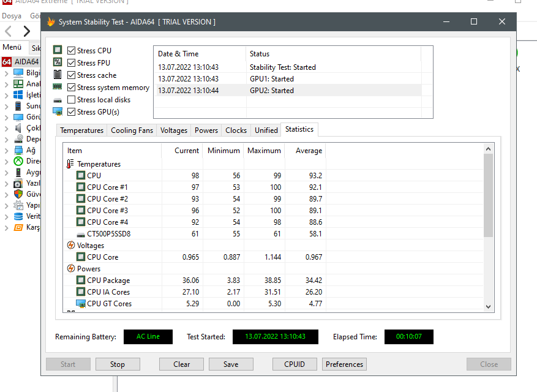Click the Maximum column header

[264, 151]
